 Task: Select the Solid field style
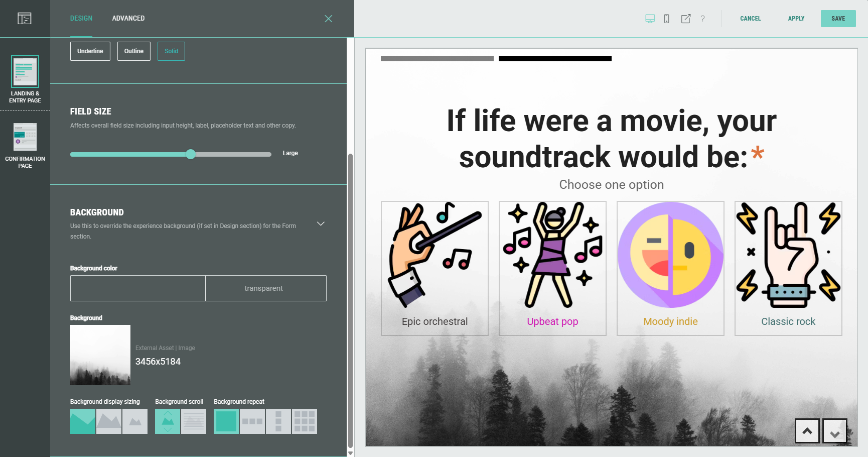tap(171, 51)
